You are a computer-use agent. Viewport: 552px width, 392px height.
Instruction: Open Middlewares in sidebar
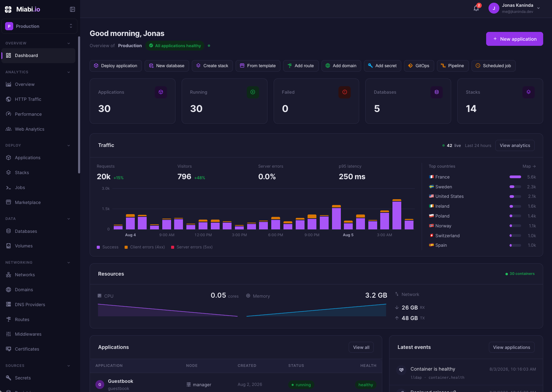38,334
